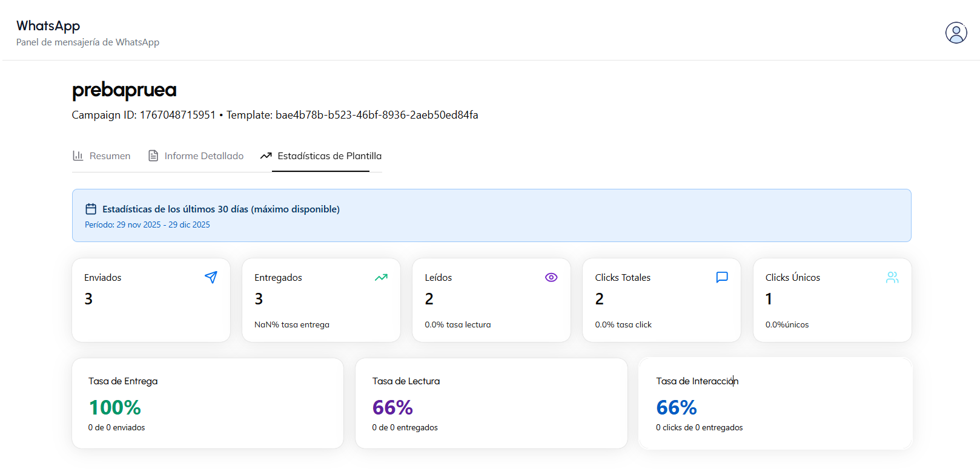Click the users icon on Clicks Únicos card
This screenshot has width=980, height=469.
[x=892, y=277]
